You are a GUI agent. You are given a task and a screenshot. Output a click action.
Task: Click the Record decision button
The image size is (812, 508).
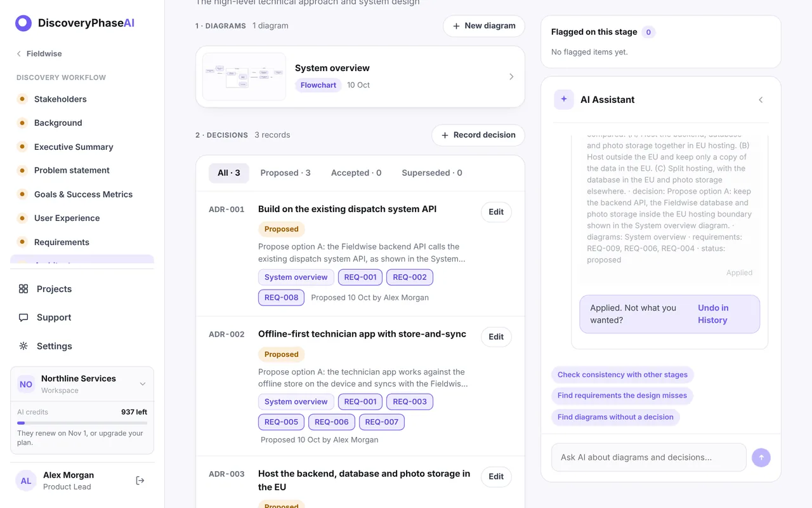pos(478,135)
